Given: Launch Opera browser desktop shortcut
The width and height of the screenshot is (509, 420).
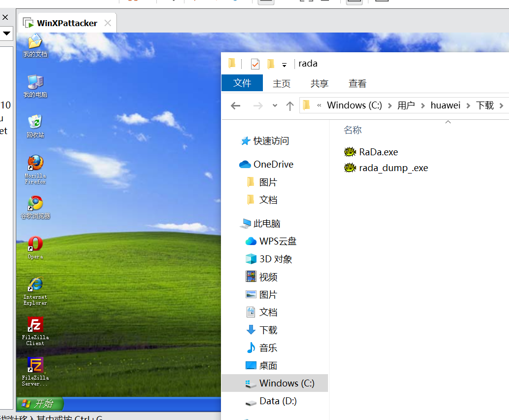Looking at the screenshot, I should click(x=35, y=248).
